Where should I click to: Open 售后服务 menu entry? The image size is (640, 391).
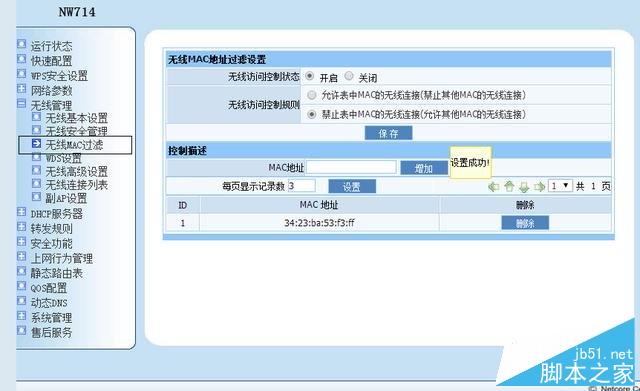pos(51,333)
